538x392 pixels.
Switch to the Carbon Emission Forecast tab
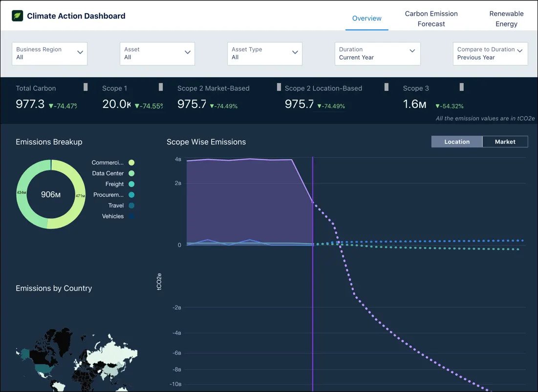click(431, 19)
